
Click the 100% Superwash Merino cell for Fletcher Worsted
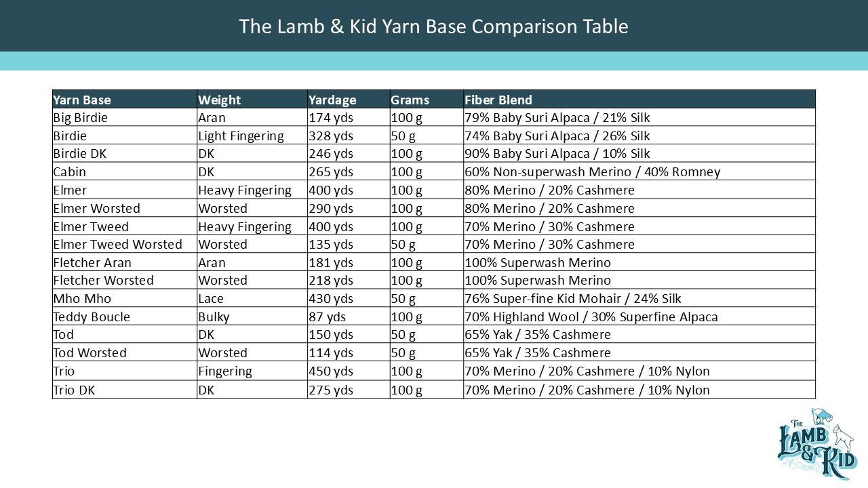[x=538, y=280]
